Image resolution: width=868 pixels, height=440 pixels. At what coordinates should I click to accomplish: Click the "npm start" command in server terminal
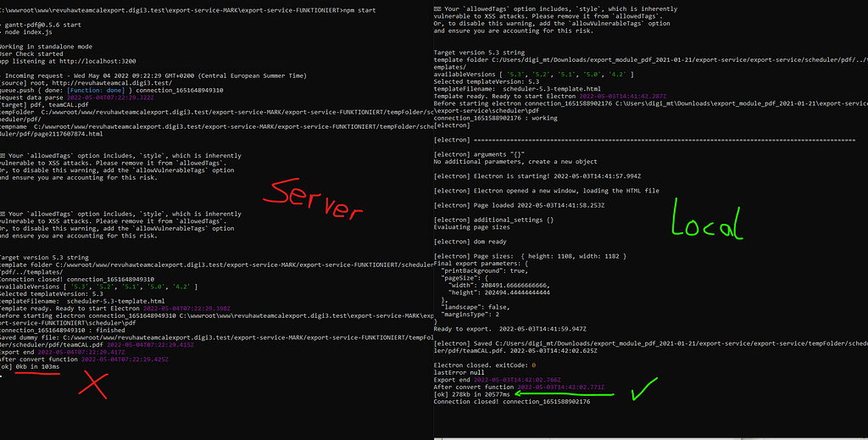(x=359, y=10)
